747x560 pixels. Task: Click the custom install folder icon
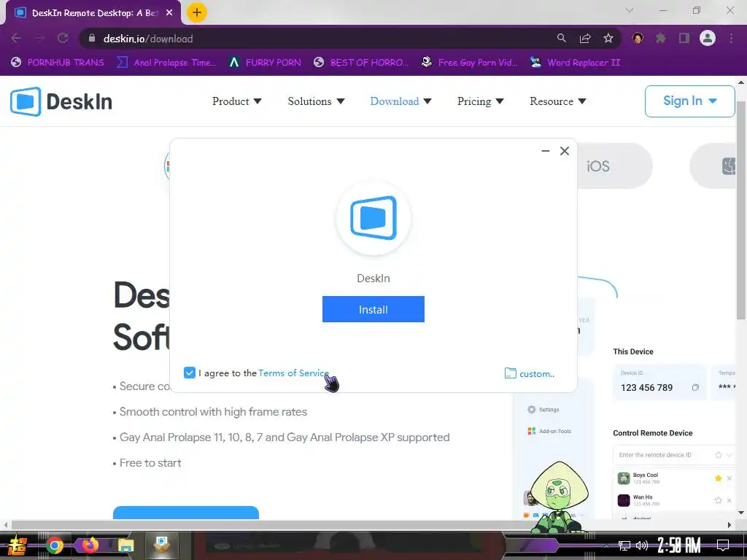tap(510, 373)
